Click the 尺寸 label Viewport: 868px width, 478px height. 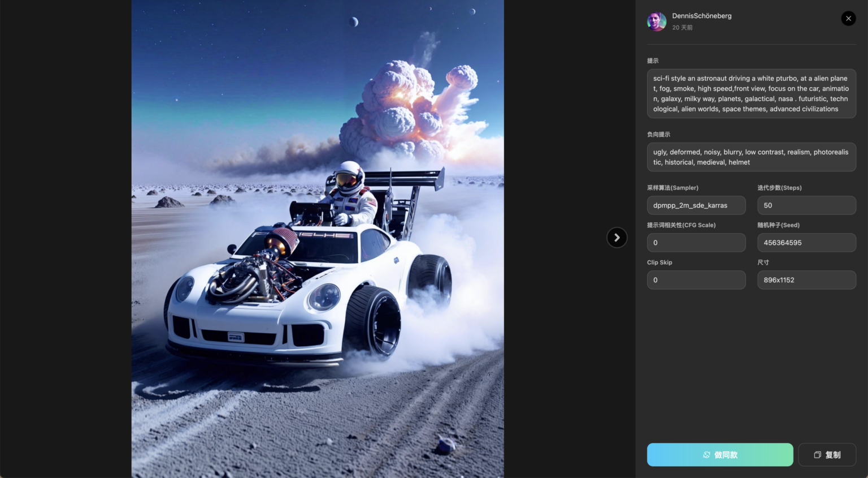[x=763, y=262]
